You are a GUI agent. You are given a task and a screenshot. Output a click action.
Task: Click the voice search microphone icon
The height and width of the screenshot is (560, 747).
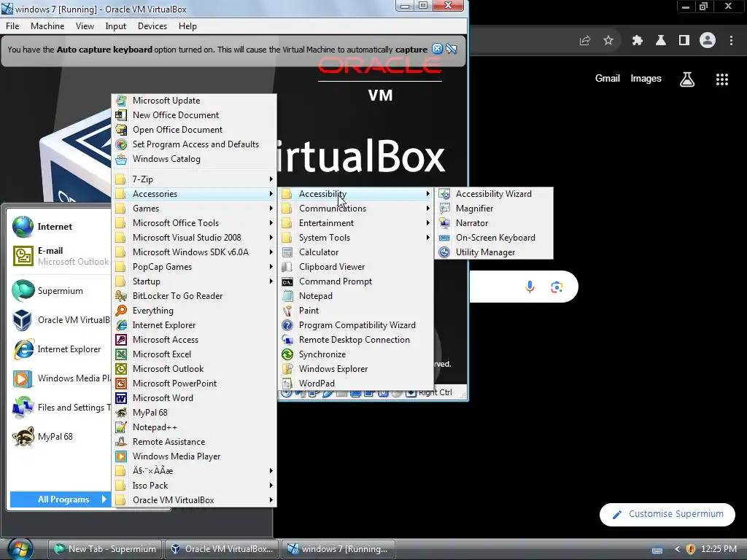(x=530, y=287)
